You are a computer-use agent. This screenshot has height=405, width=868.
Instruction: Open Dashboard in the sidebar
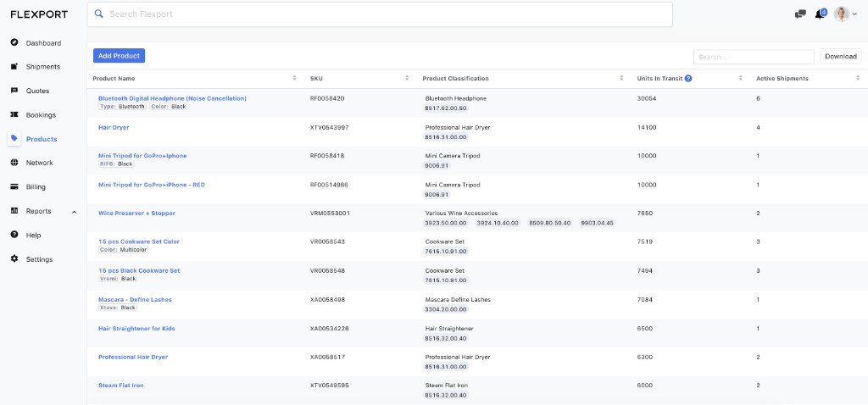click(44, 43)
